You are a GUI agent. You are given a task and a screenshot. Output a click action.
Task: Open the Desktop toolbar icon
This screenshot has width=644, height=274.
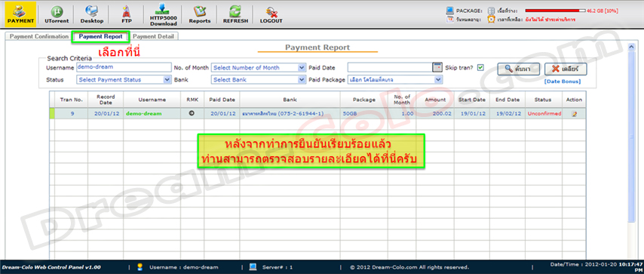pyautogui.click(x=92, y=14)
